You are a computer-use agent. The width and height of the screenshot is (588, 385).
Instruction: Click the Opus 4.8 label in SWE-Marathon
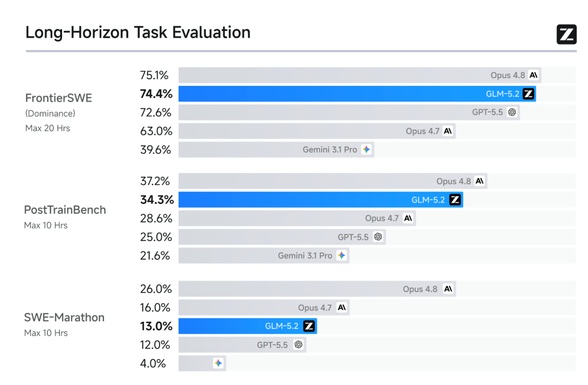point(420,289)
